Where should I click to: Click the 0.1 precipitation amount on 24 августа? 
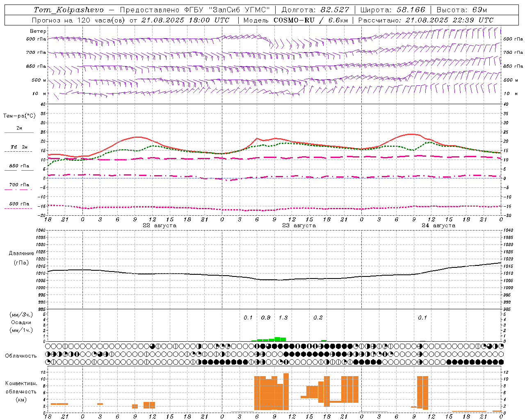point(422,317)
